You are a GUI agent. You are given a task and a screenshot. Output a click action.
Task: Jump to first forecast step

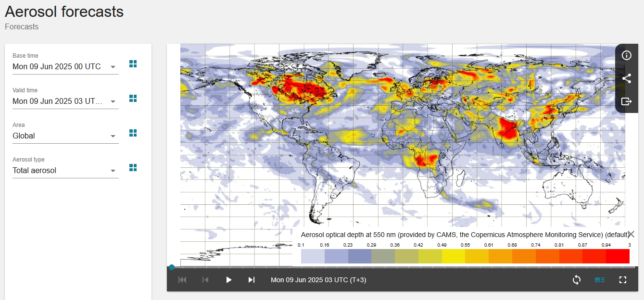182,280
